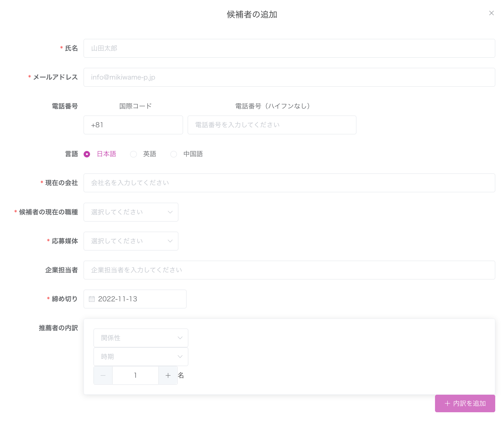Click the plus icon on 内訳を追加 button

(x=447, y=403)
